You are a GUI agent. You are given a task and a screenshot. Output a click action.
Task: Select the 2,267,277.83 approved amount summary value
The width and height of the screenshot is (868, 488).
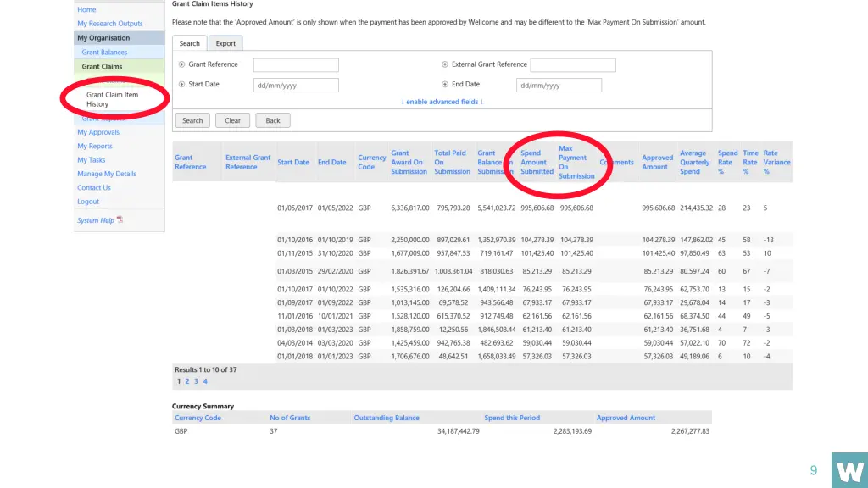coord(690,431)
